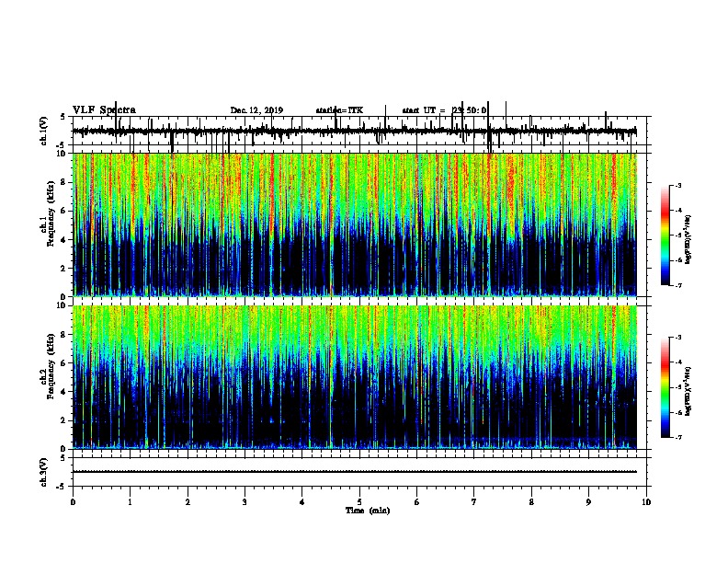
Task: Click the "1" tick on time axis
Action: [131, 502]
